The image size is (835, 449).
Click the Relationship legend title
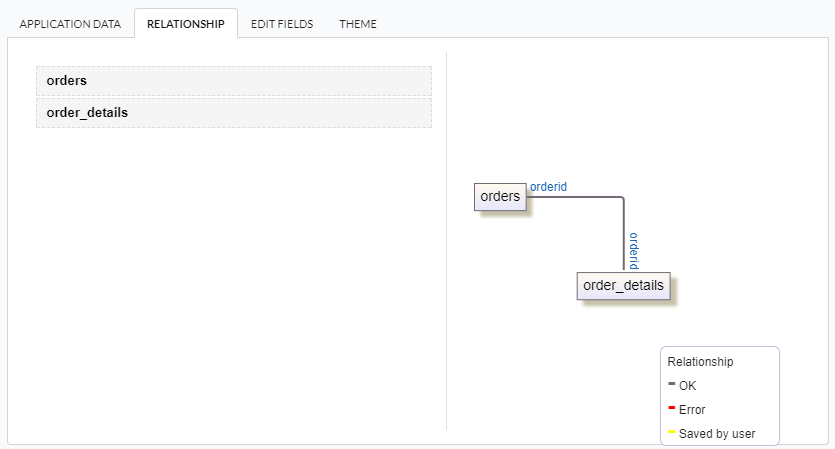click(x=700, y=361)
